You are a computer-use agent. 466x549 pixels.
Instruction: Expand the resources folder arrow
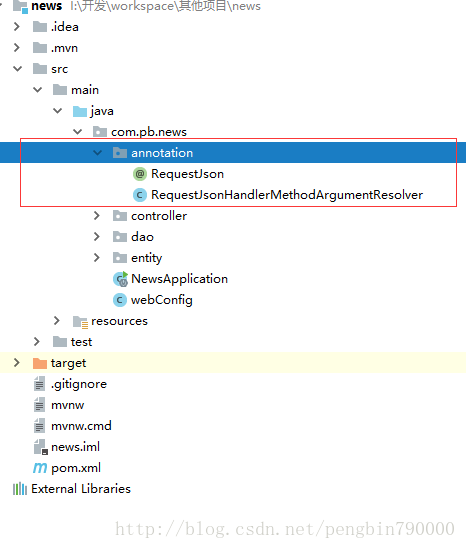click(57, 321)
